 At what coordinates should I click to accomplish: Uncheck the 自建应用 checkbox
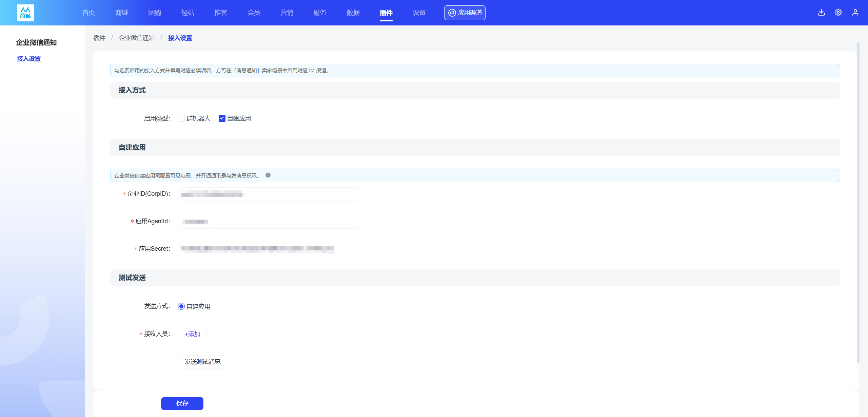(x=222, y=118)
